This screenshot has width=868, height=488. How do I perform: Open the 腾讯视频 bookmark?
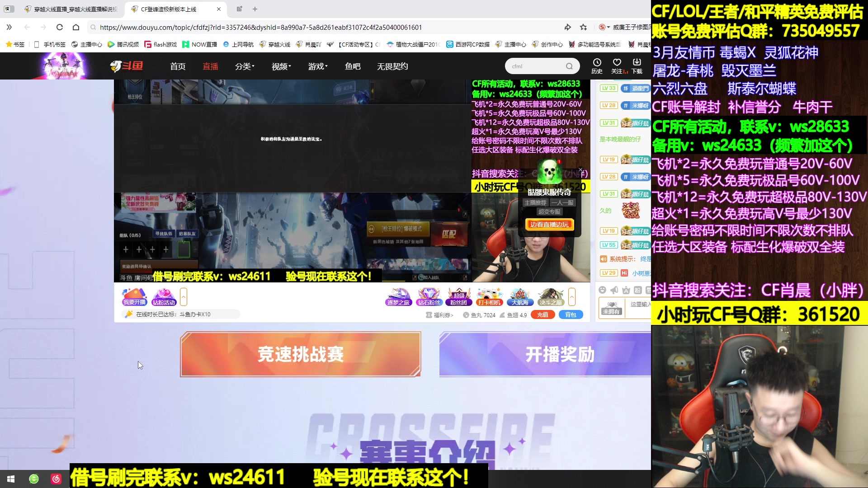coord(123,44)
